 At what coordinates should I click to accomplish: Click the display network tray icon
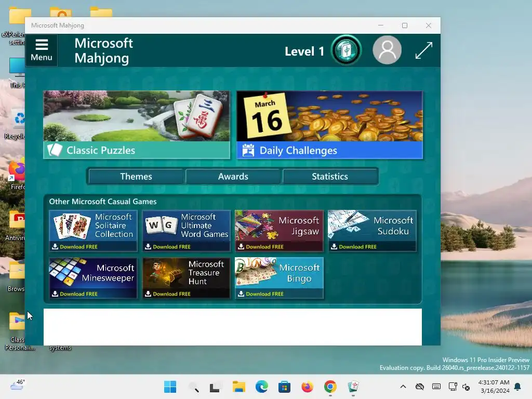tap(453, 387)
